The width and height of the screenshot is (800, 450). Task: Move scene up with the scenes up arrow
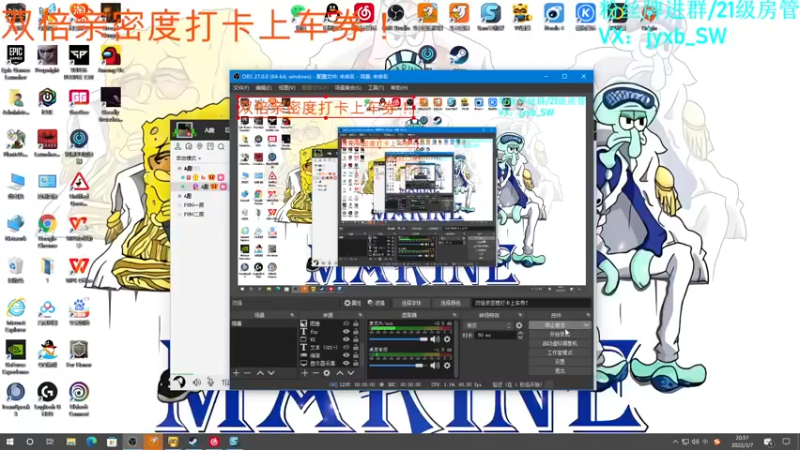point(260,373)
